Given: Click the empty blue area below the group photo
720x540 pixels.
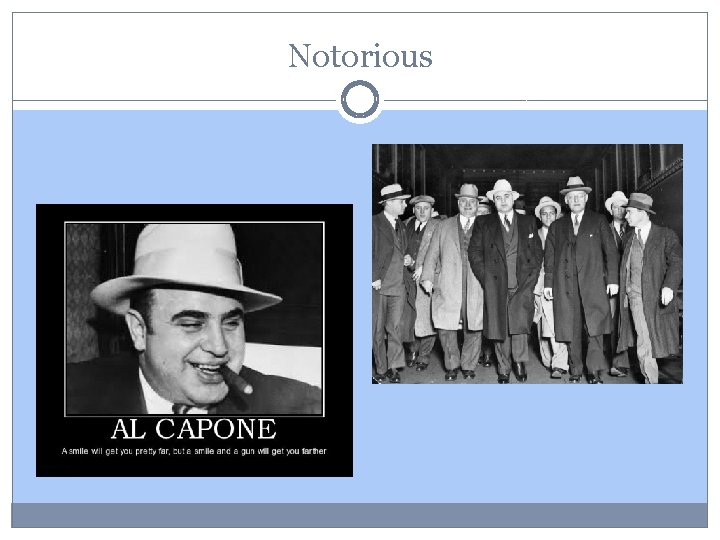Looking at the screenshot, I should click(527, 441).
